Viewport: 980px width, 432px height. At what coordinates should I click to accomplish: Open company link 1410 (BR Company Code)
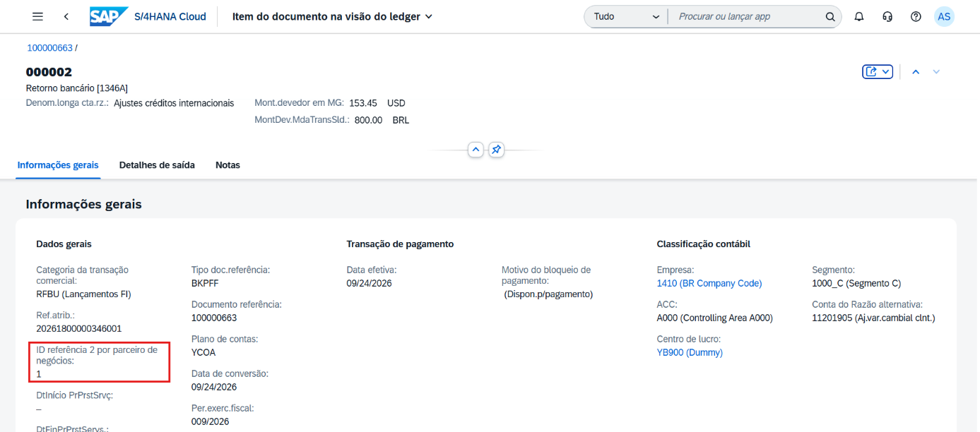(709, 284)
